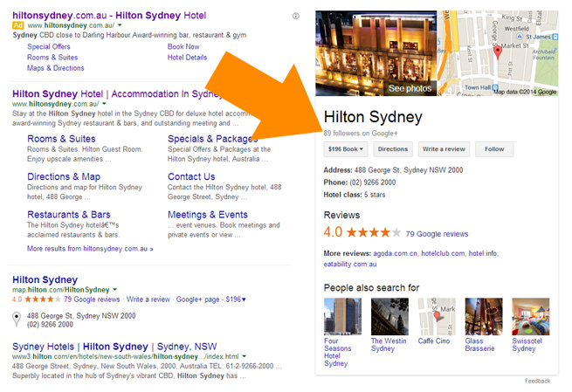
Task: Open dropdown arrow beside the second result's www.hiltonsydney.com.au/ URL
Action: click(104, 104)
